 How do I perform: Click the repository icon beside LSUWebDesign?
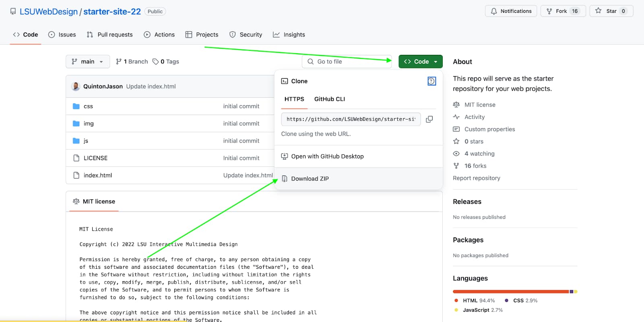(13, 11)
